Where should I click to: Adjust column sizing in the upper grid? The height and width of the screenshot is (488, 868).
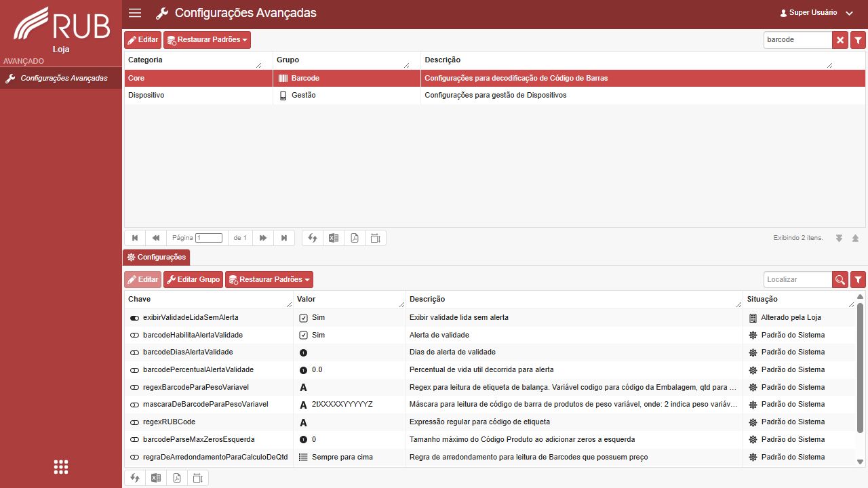(x=376, y=238)
